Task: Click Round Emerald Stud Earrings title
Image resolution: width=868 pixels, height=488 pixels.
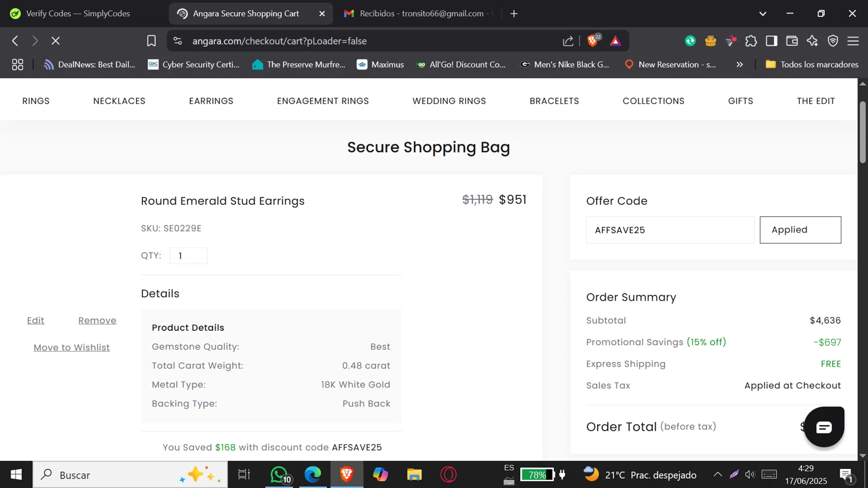Action: 223,201
